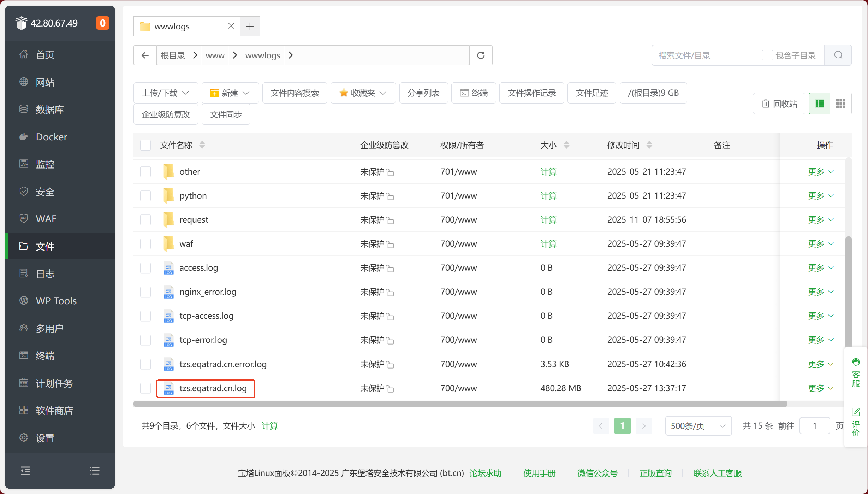Image resolution: width=868 pixels, height=494 pixels.
Task: Add a new tab with plus button
Action: point(250,26)
